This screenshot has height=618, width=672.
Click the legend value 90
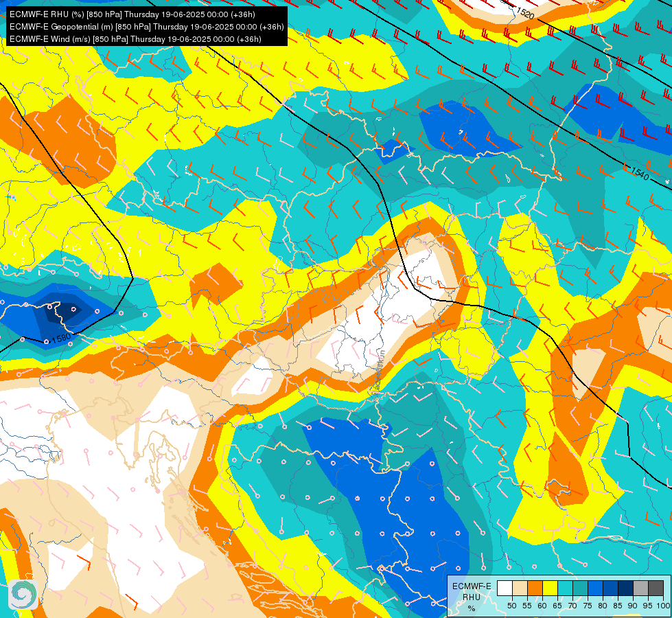pyautogui.click(x=633, y=606)
